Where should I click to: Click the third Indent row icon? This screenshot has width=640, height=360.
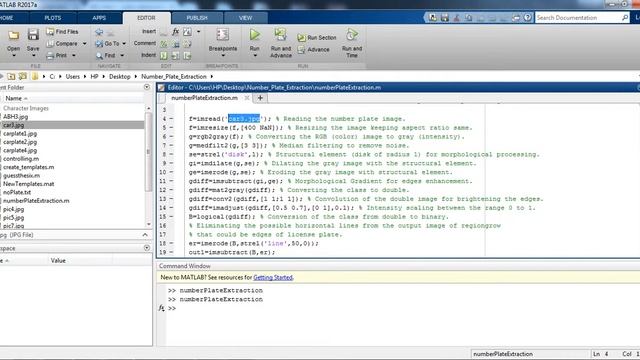(187, 55)
